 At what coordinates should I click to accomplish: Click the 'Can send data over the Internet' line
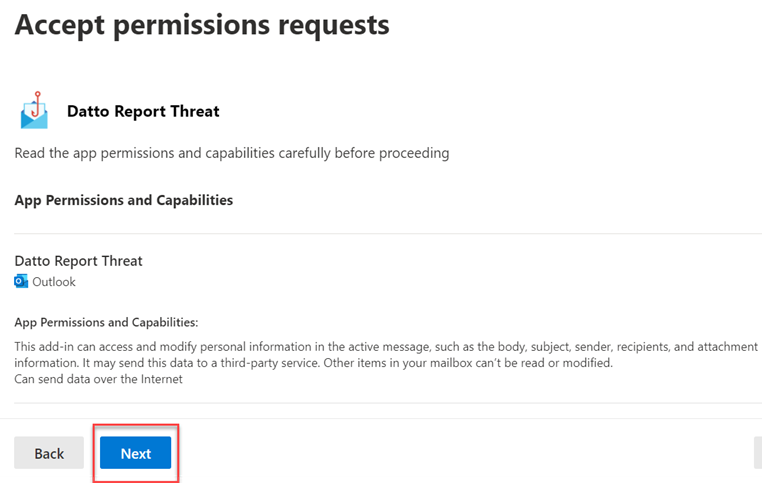click(x=98, y=379)
